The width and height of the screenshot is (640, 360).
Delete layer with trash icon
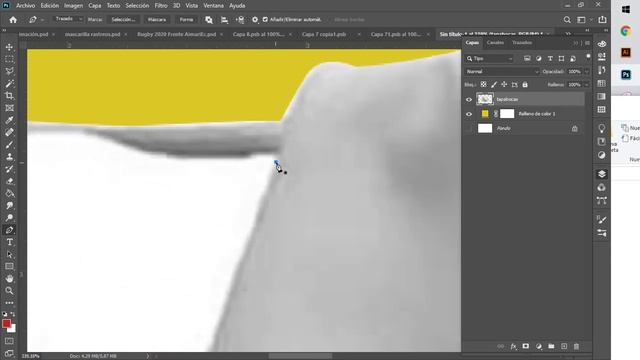tap(576, 346)
